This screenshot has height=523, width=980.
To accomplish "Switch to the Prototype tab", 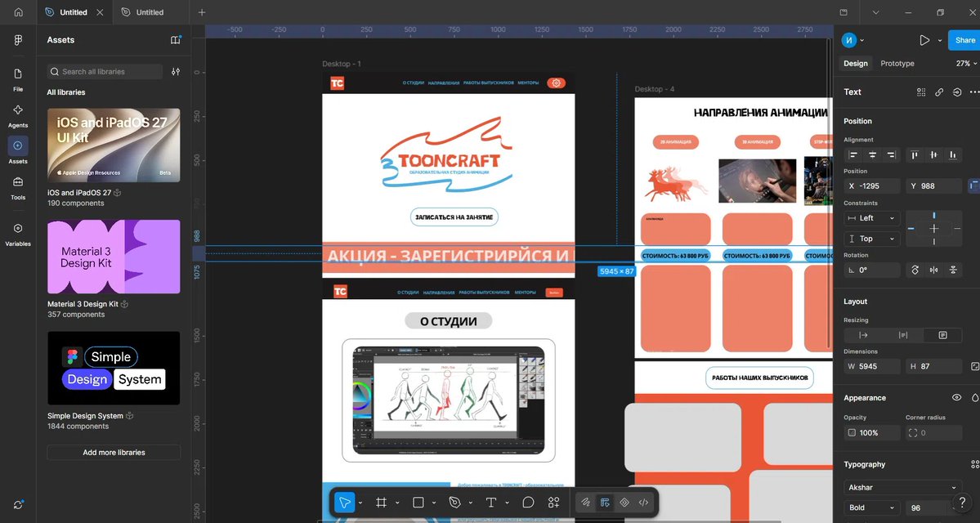I will pos(897,64).
